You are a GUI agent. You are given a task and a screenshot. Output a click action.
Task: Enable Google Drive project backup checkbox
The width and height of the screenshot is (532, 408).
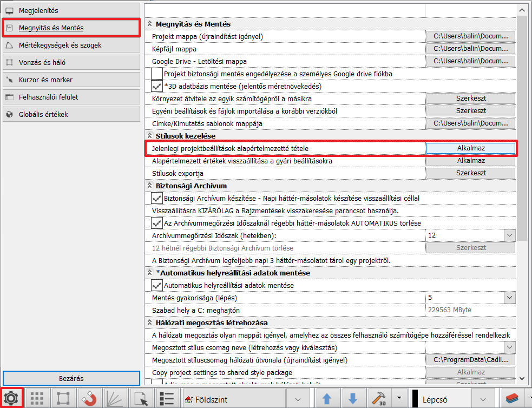coord(157,74)
